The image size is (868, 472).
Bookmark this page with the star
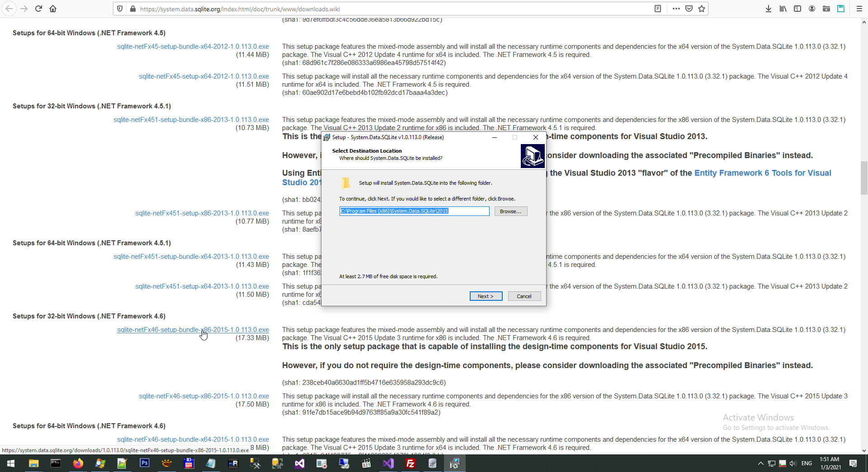point(702,9)
